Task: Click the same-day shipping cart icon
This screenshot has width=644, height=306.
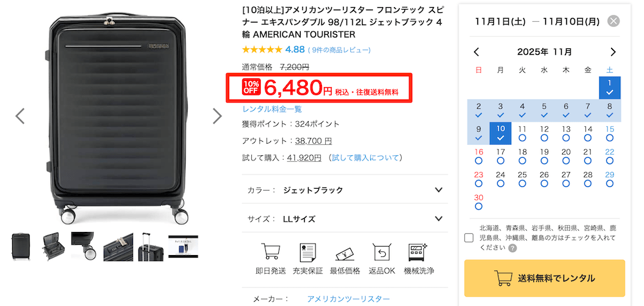Action: click(270, 252)
